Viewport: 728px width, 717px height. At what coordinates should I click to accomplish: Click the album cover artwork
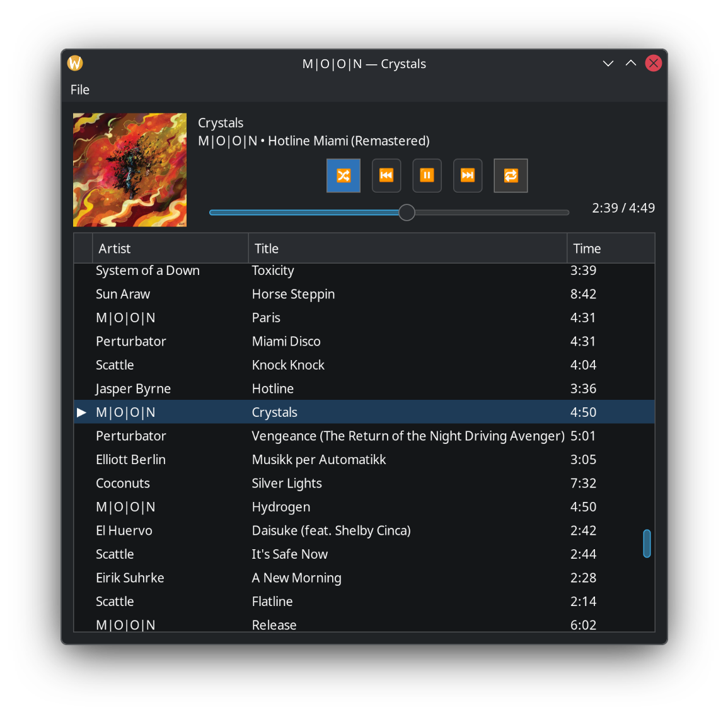click(x=130, y=170)
